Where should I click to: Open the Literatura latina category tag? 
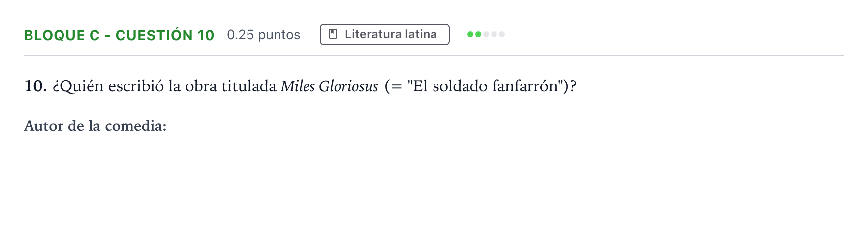click(385, 34)
